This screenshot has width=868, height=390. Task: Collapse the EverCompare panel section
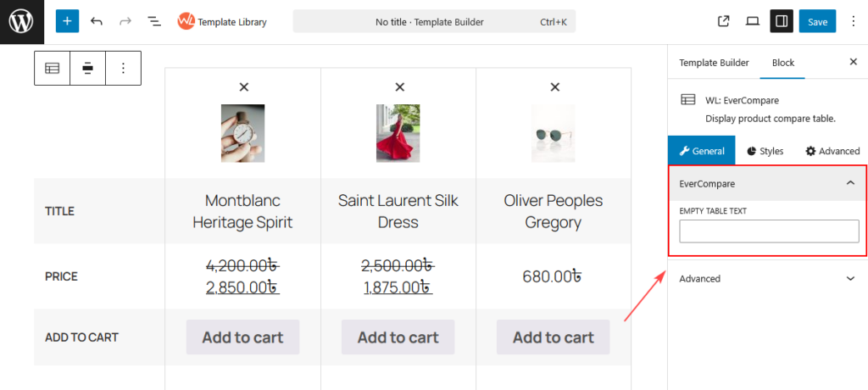[x=767, y=183]
